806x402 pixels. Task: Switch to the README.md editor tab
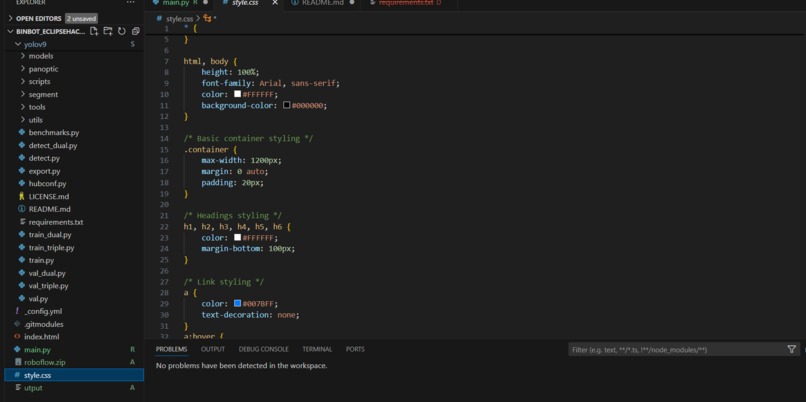(x=321, y=3)
